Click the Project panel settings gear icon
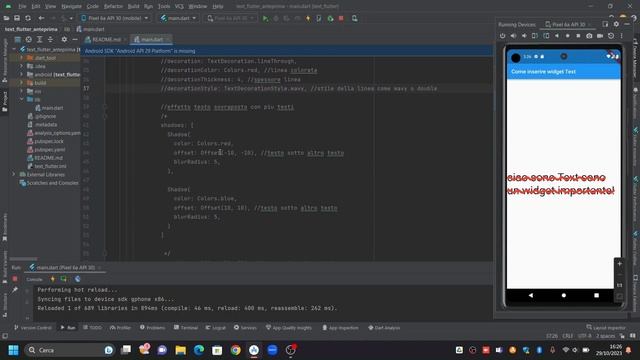Screen dimensions: 640x360 64,40
